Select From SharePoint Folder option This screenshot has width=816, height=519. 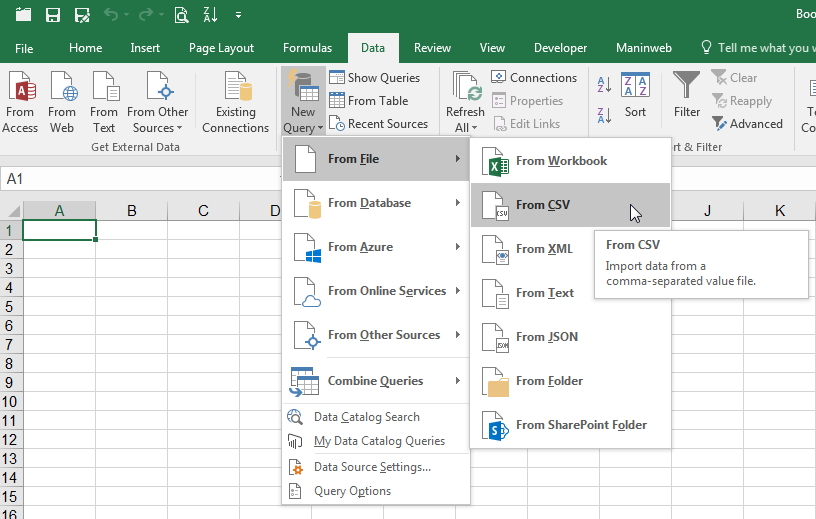coord(580,425)
